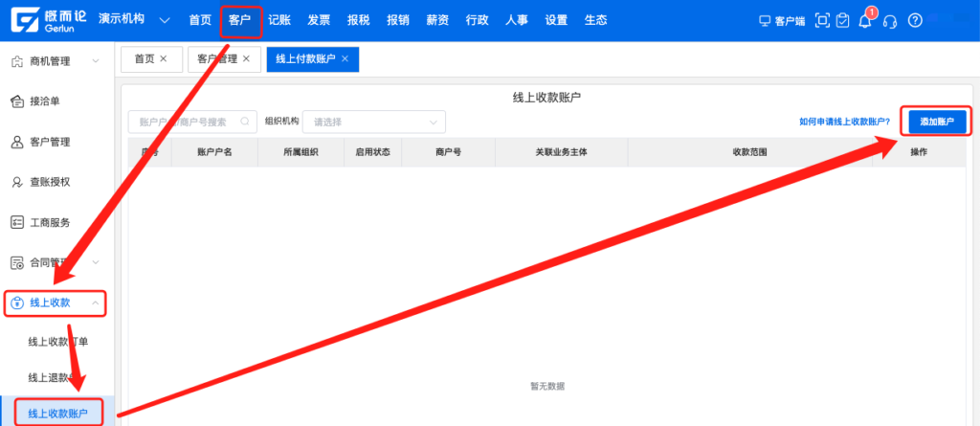Click the 启用状态 column header
Viewport: 980px width, 426px height.
click(x=373, y=152)
